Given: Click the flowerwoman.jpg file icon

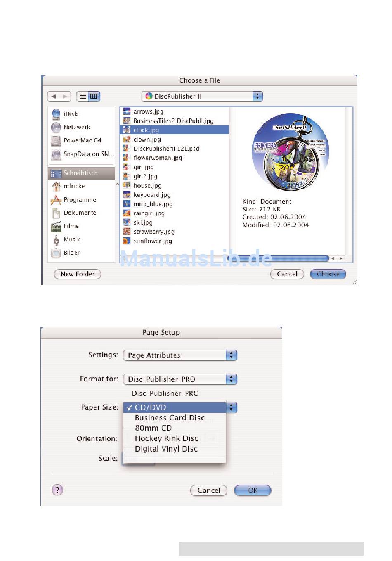Looking at the screenshot, I should 127,158.
